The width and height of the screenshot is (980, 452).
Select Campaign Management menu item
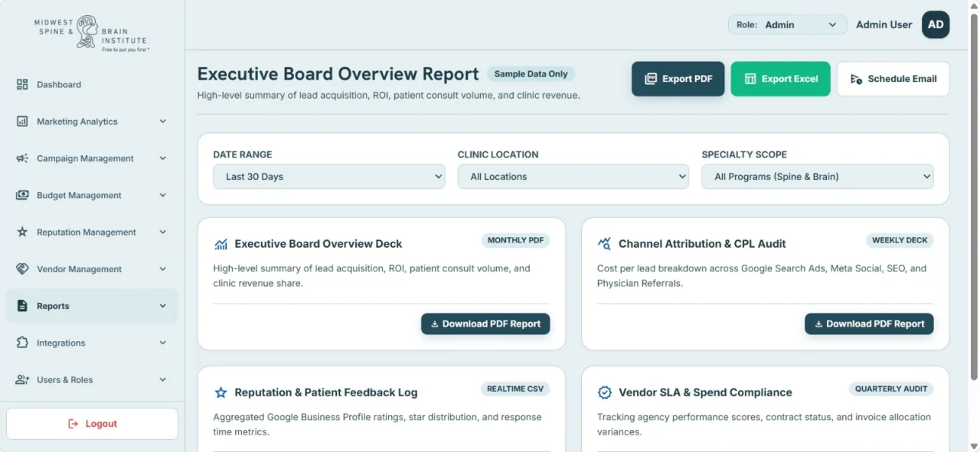[92, 158]
